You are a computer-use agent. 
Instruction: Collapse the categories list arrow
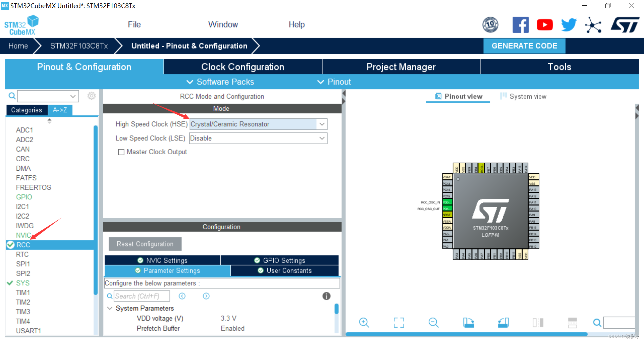49,121
